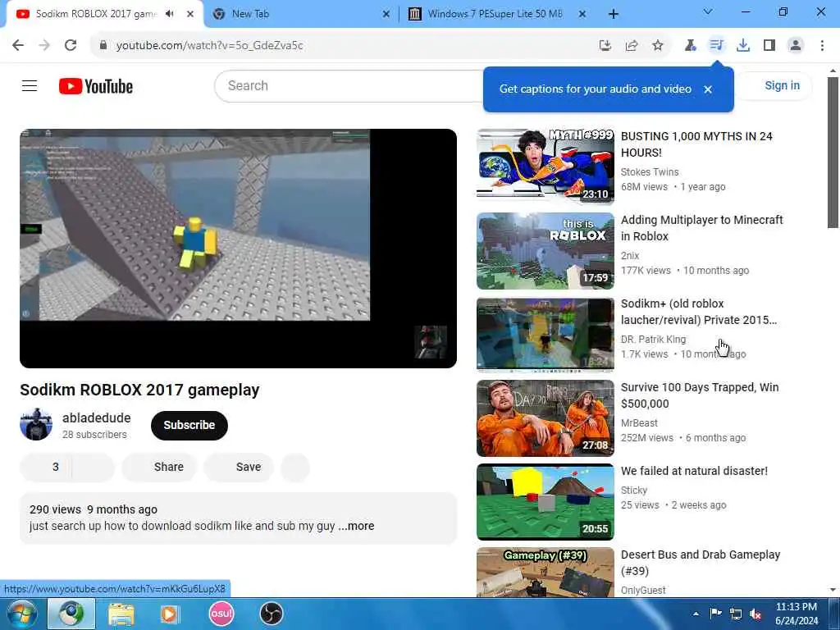This screenshot has width=840, height=630.
Task: Open We failed at natural disaster thumbnail
Action: click(546, 502)
